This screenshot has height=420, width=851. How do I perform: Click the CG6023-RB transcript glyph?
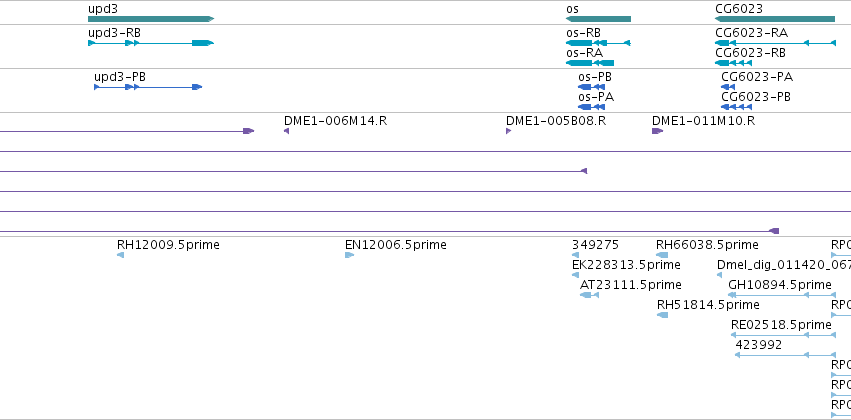pos(733,63)
